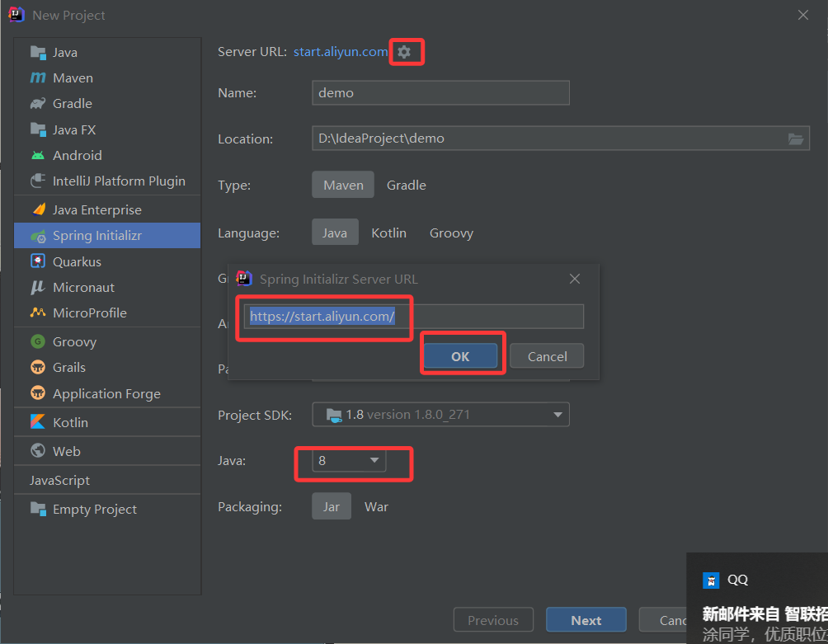Click the Name field containing demo
Image resolution: width=828 pixels, height=644 pixels.
pos(441,93)
